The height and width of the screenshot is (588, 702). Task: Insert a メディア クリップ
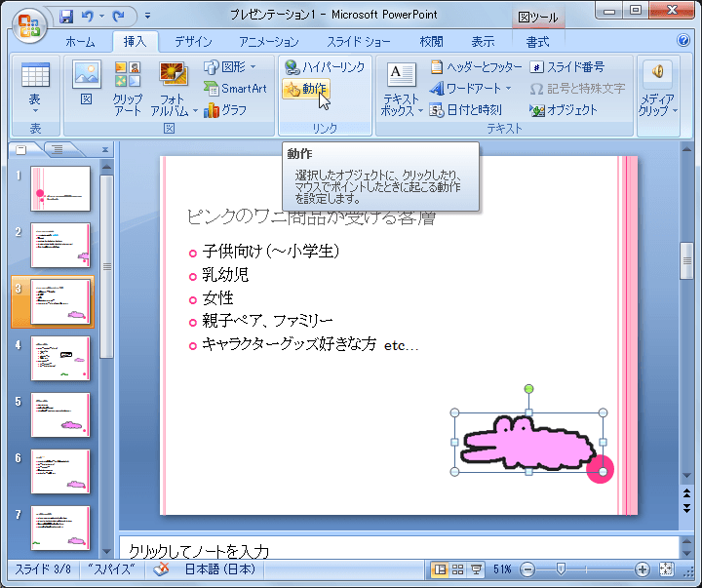tap(657, 88)
